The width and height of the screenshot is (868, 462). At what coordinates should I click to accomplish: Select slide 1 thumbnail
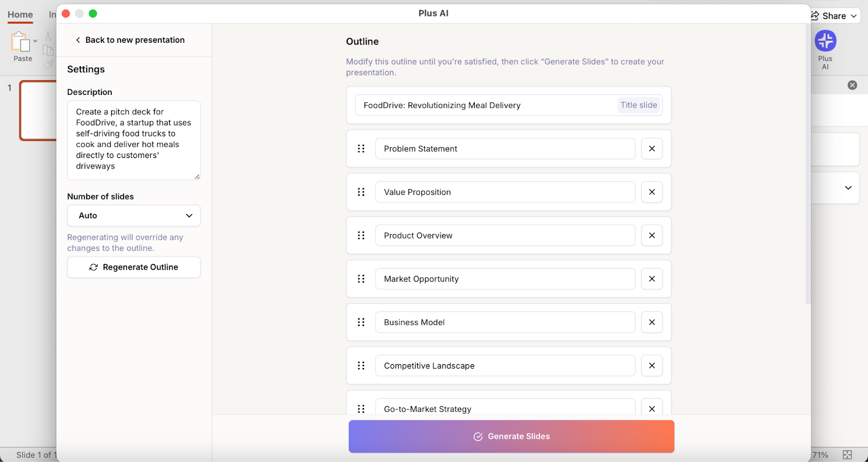point(38,111)
